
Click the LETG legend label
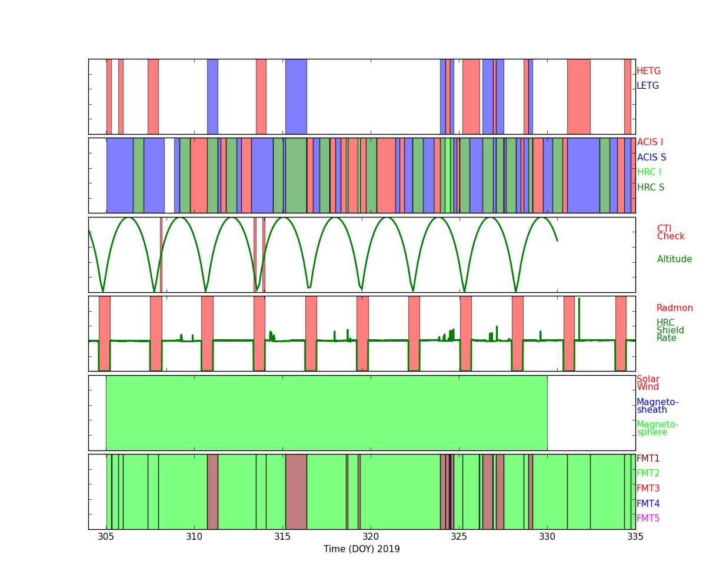(648, 86)
